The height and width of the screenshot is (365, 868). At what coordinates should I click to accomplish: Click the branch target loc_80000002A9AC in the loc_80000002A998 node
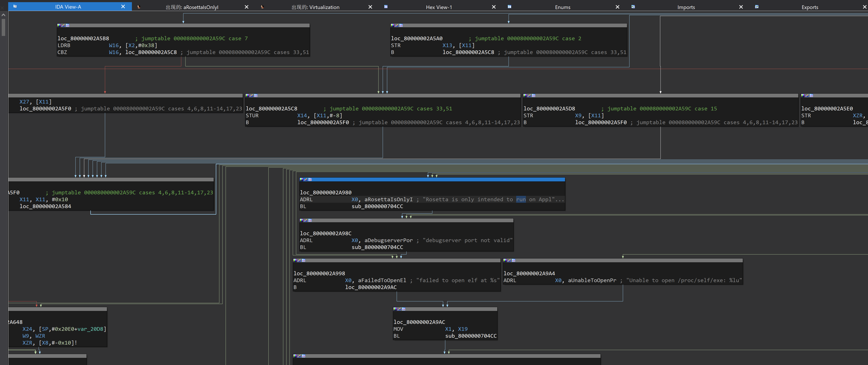pos(371,287)
